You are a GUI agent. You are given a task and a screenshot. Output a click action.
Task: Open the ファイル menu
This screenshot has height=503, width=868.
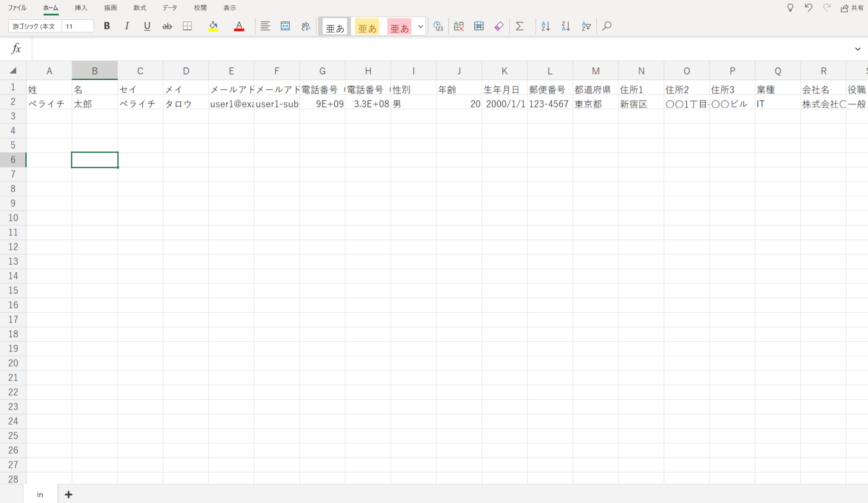pyautogui.click(x=17, y=8)
